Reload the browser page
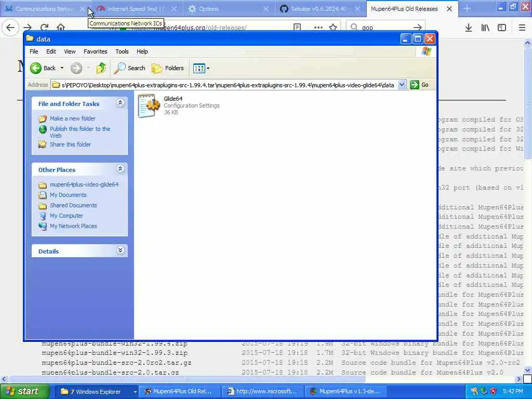The height and width of the screenshot is (399, 532). (x=44, y=28)
